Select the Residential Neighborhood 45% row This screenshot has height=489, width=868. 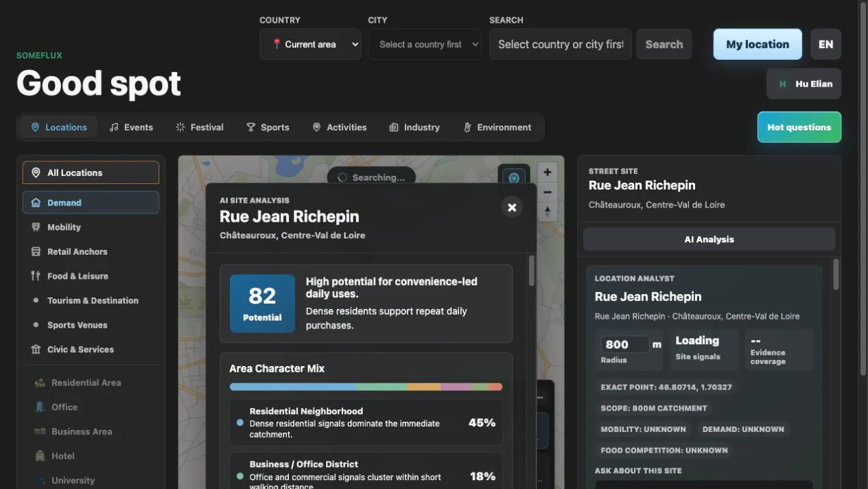(366, 422)
